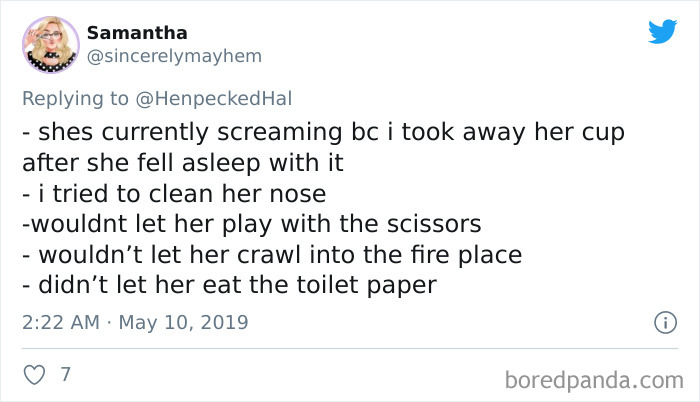The width and height of the screenshot is (700, 402).
Task: Click the like count of 7
Action: click(65, 375)
